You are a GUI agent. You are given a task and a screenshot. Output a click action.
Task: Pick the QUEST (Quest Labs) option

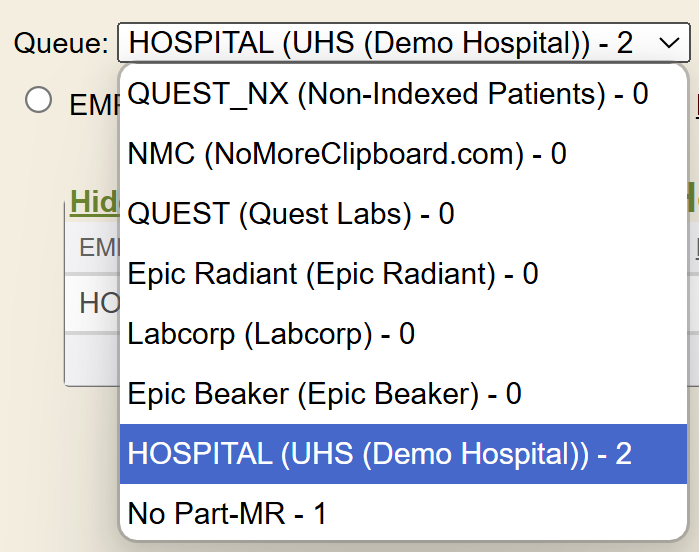[x=291, y=214]
